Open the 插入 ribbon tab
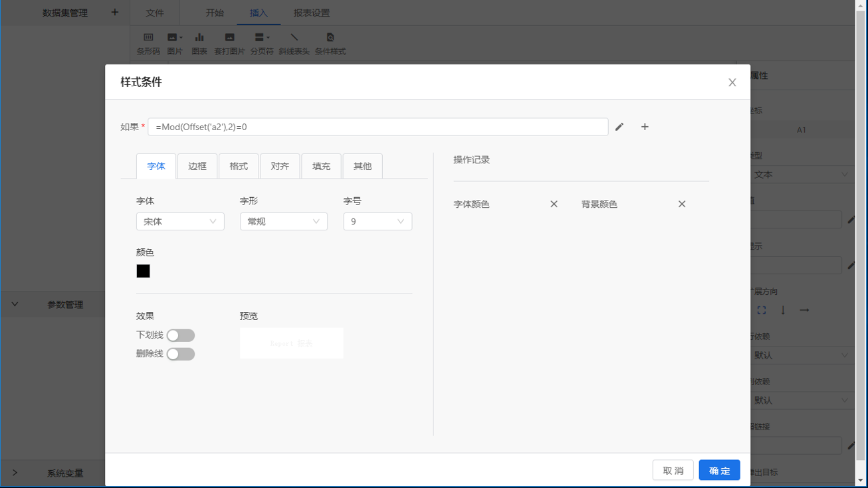 (x=259, y=13)
